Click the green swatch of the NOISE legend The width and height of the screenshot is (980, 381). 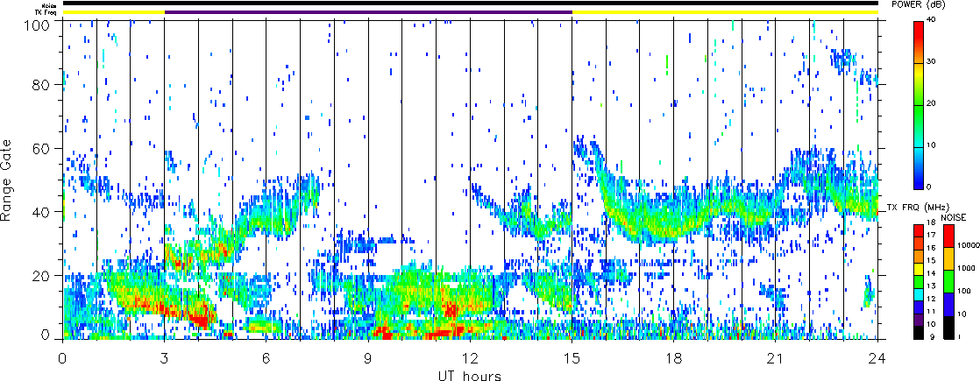[948, 282]
